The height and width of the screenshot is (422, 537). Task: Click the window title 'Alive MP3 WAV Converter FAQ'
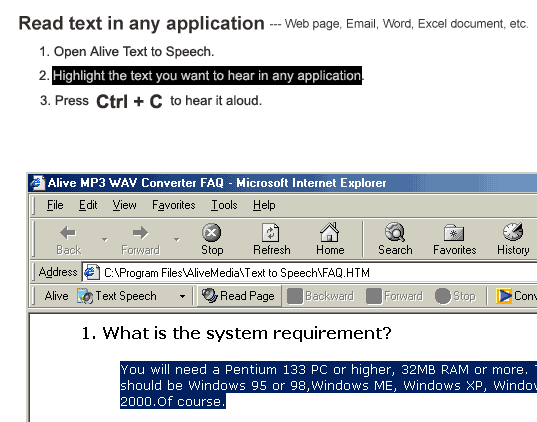click(x=136, y=183)
